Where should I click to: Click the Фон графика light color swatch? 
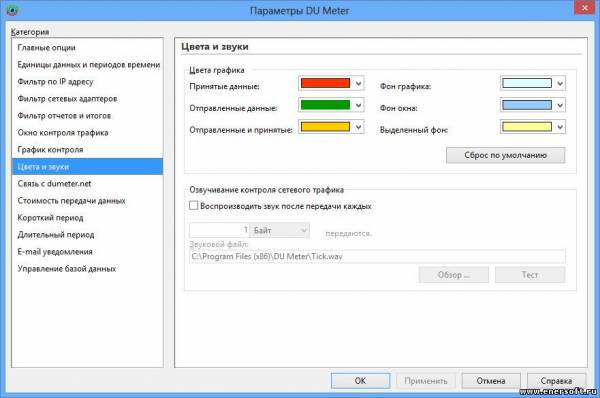coord(527,83)
